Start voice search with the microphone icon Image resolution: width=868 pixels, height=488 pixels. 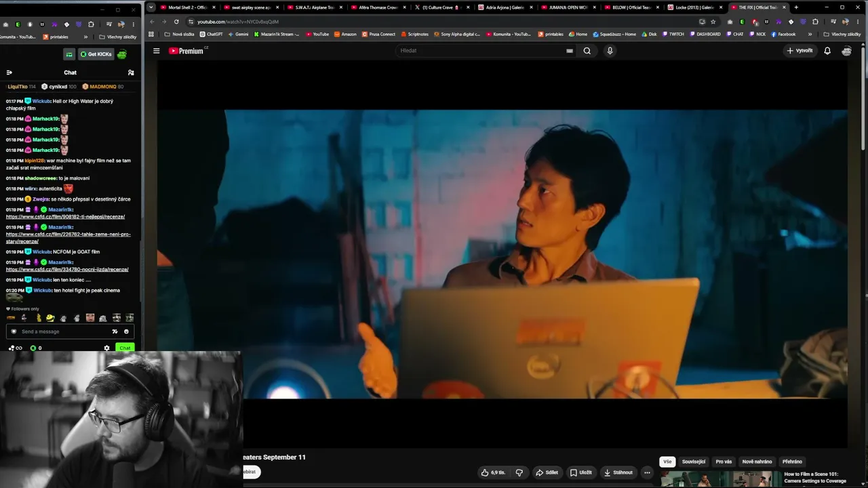click(x=610, y=51)
